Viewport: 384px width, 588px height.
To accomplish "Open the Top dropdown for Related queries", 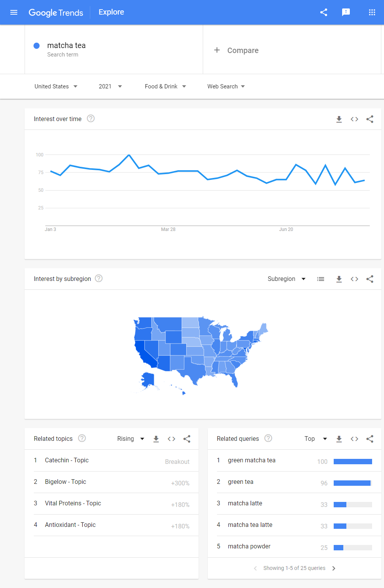I will (x=315, y=439).
